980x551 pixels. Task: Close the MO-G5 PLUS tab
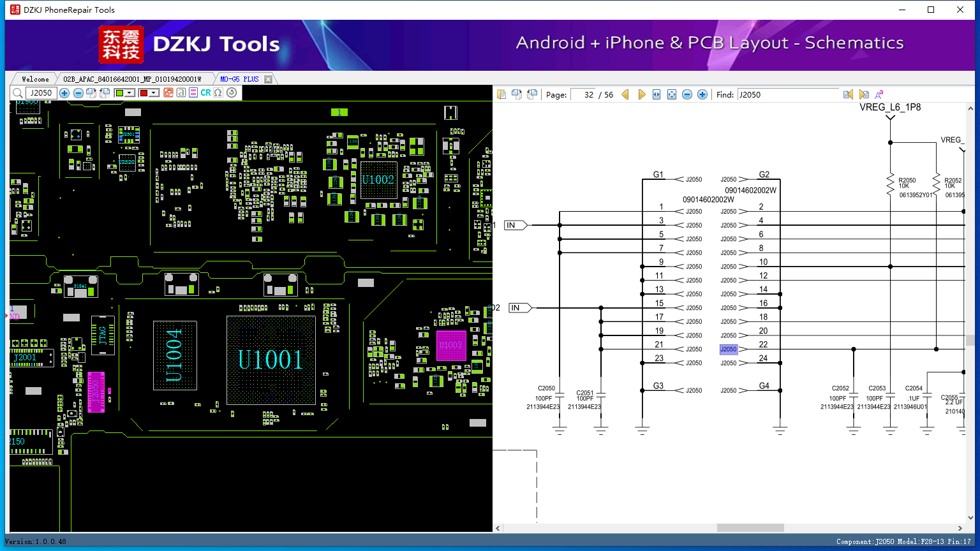tap(268, 79)
